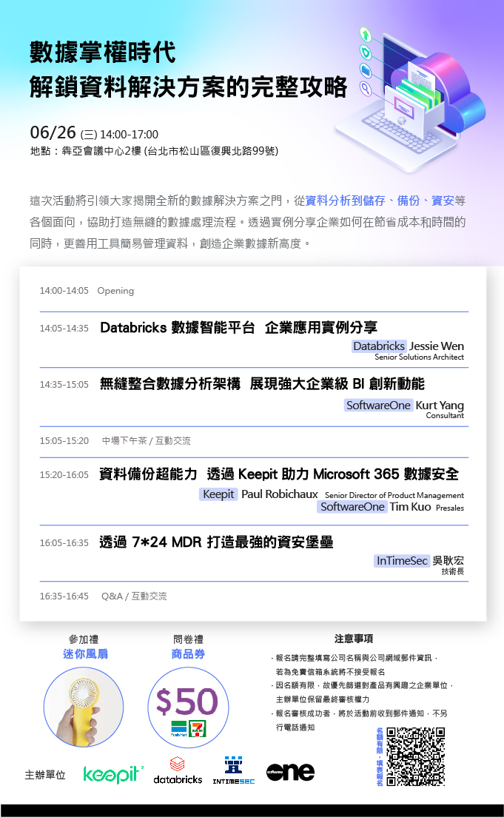Image resolution: width=504 pixels, height=817 pixels.
Task: Click the registration QR code
Action: (x=416, y=756)
